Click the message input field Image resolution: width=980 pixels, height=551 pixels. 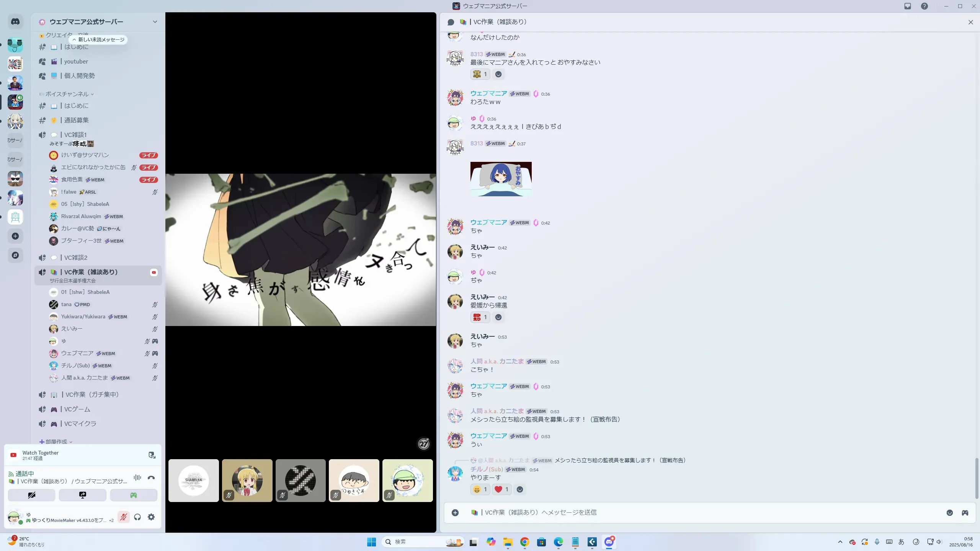(x=689, y=512)
